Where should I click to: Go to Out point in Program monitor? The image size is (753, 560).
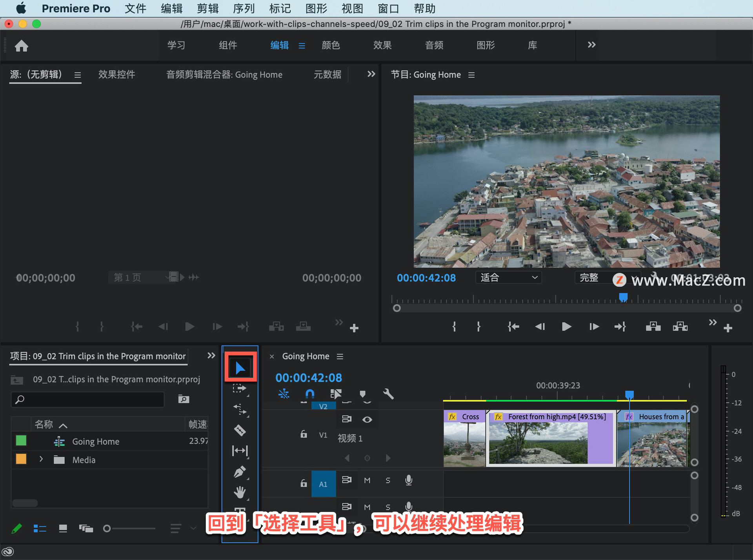(x=620, y=326)
